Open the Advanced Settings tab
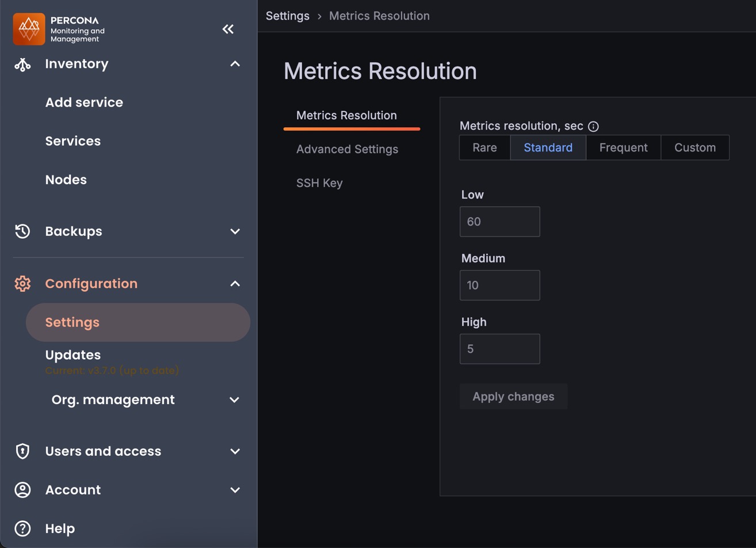756x548 pixels. (x=347, y=149)
